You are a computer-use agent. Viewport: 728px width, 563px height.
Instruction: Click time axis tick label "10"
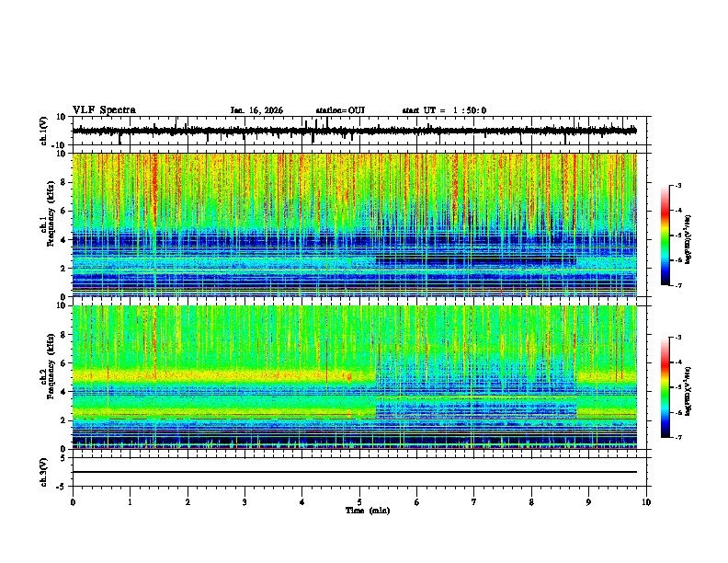pyautogui.click(x=646, y=502)
